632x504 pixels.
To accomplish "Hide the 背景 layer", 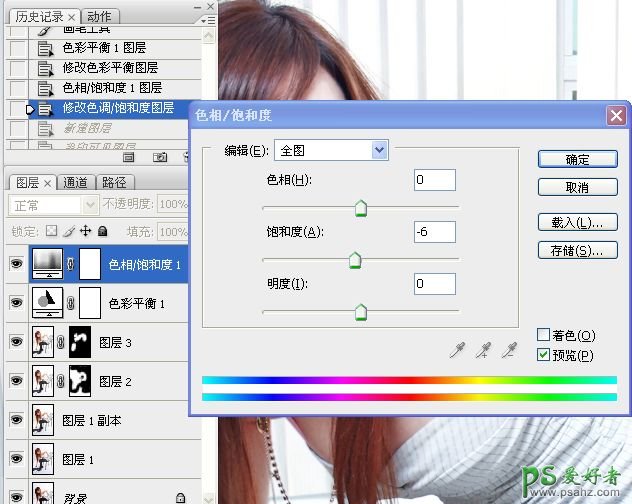I will (x=17, y=497).
